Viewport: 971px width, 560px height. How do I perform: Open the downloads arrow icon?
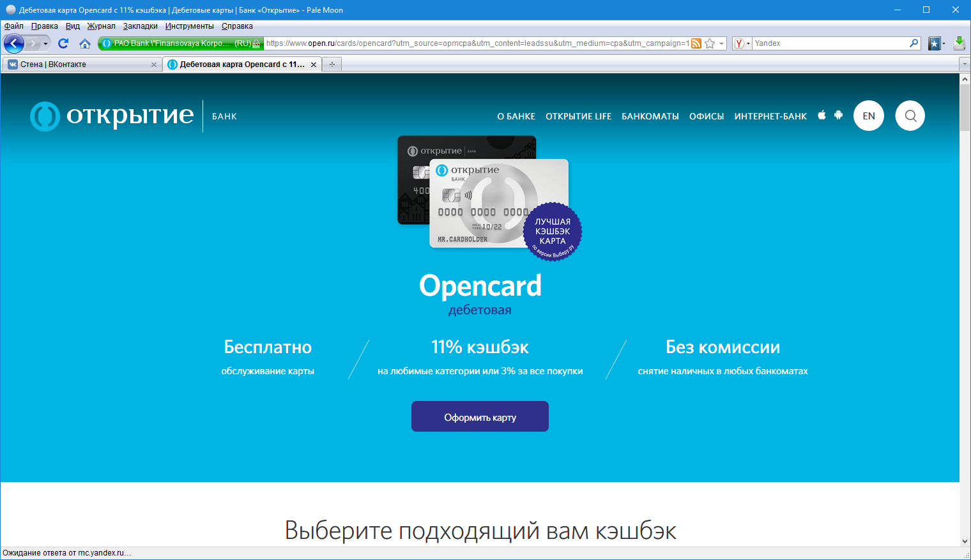[x=959, y=43]
